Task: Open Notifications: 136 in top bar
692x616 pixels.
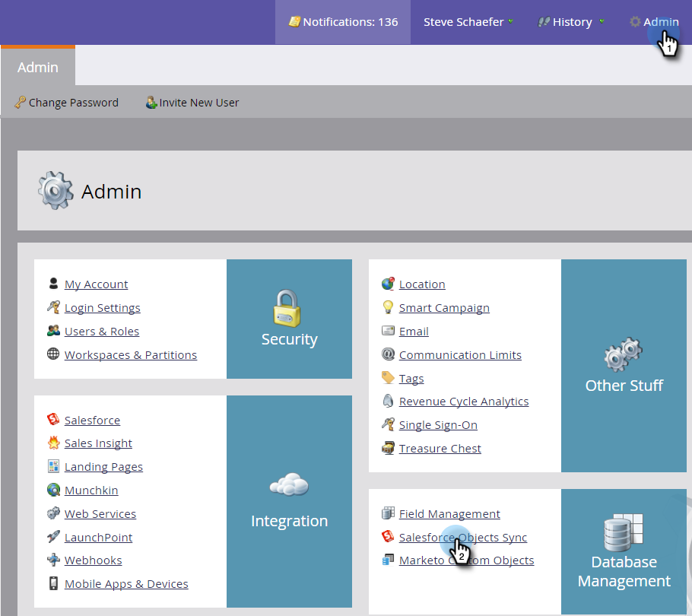Action: [343, 22]
